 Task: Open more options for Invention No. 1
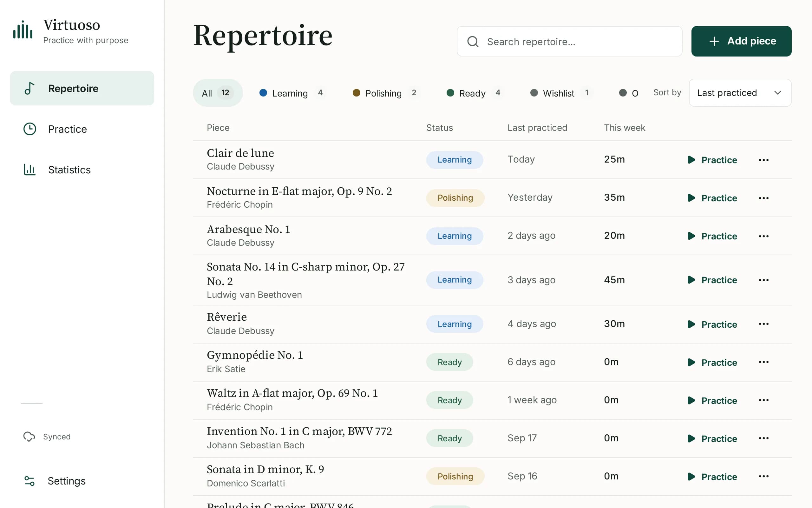[x=764, y=438]
